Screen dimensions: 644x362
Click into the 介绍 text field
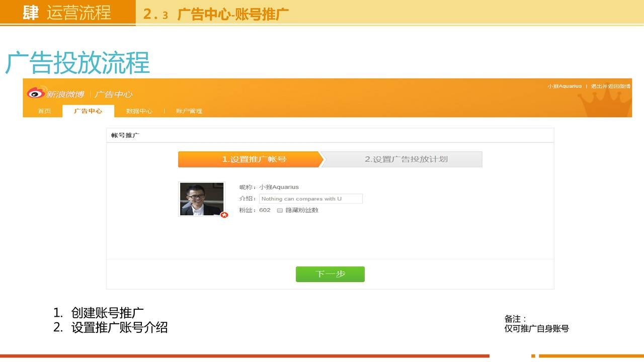point(310,199)
